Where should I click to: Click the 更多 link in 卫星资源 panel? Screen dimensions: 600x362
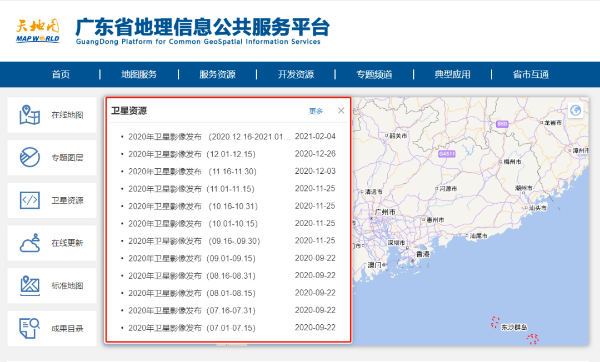(x=316, y=111)
